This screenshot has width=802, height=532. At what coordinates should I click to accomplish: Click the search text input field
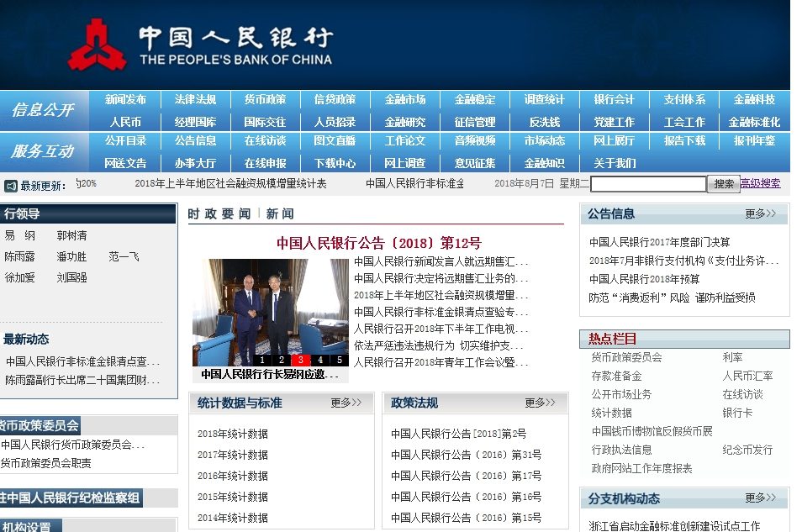pyautogui.click(x=647, y=184)
